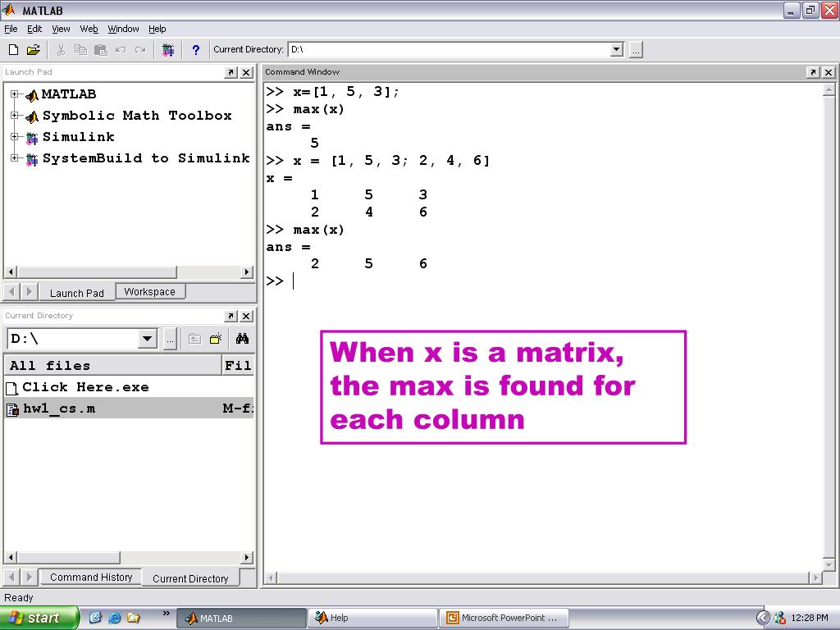Image resolution: width=840 pixels, height=630 pixels.
Task: Click Internet Explorer quick launch icon
Action: pos(114,619)
